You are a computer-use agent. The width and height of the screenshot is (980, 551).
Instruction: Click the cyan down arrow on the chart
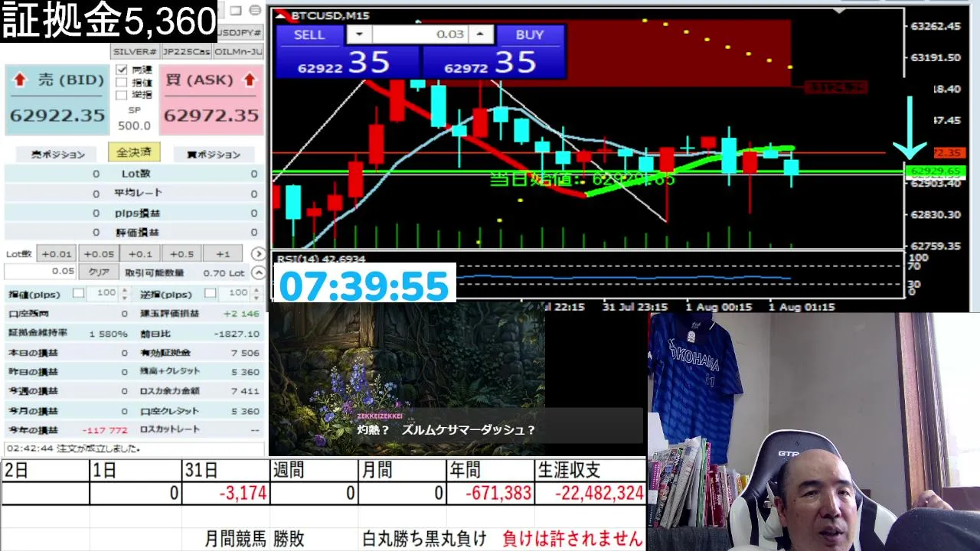910,129
